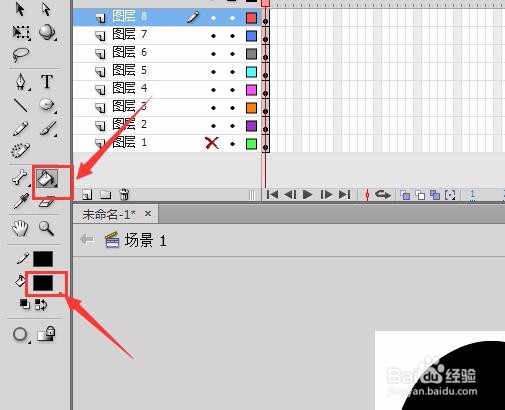Viewport: 505px width, 410px height.
Task: Select the Eyedropper tool
Action: point(21,201)
